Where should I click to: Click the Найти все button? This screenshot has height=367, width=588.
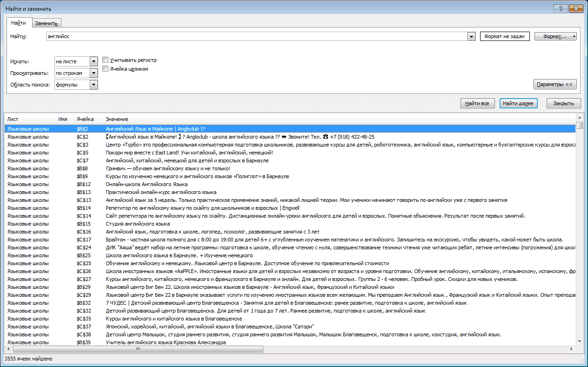click(x=477, y=103)
